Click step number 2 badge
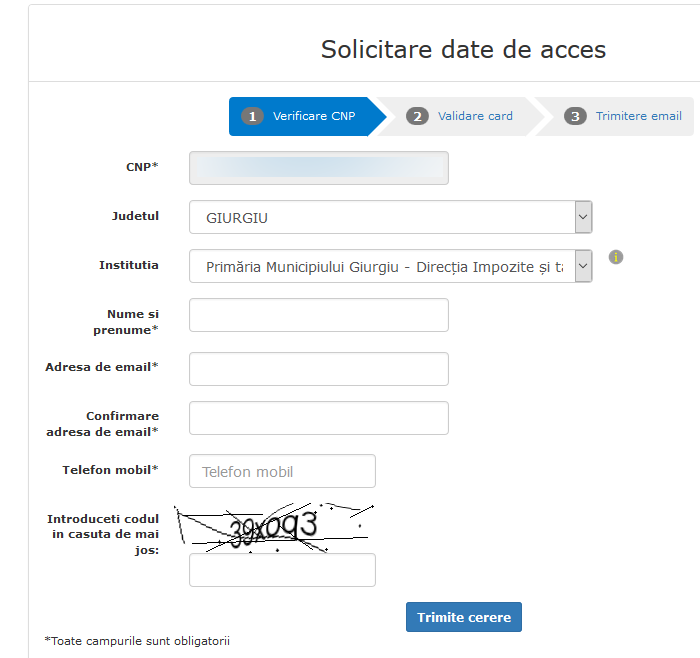Image resolution: width=700 pixels, height=658 pixels. [x=417, y=116]
